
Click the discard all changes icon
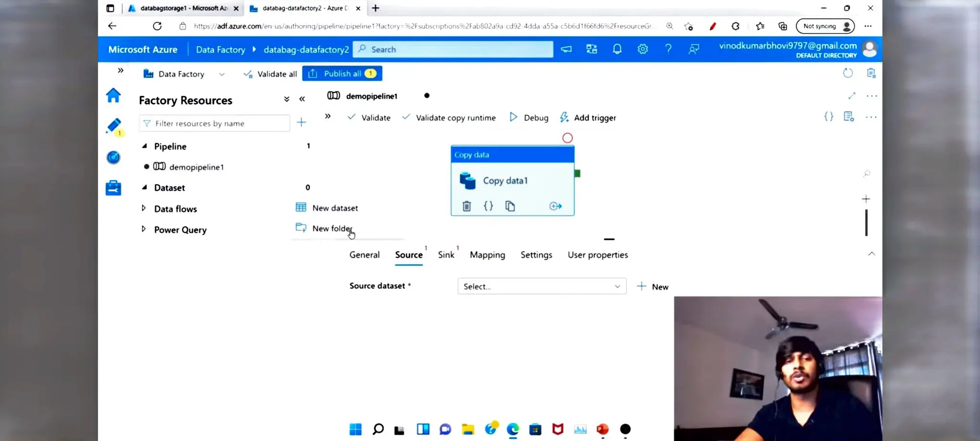871,73
